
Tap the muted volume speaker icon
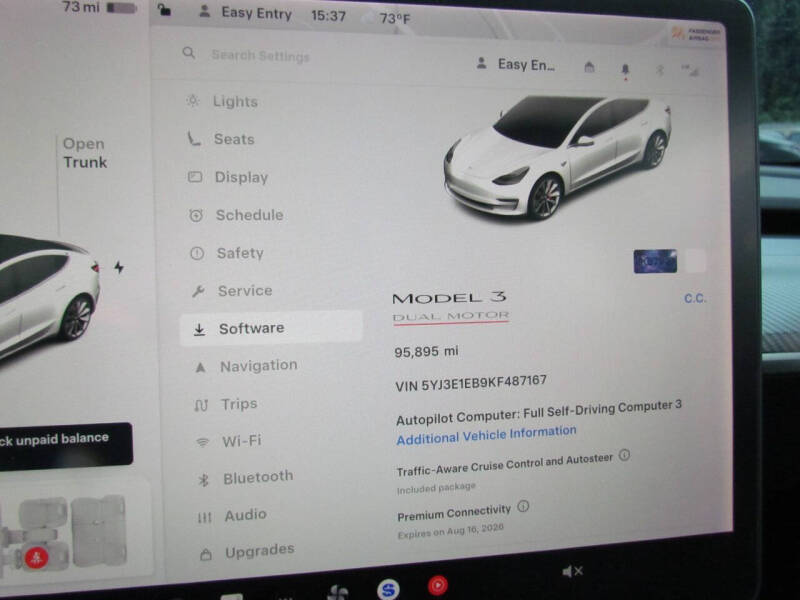(x=572, y=571)
